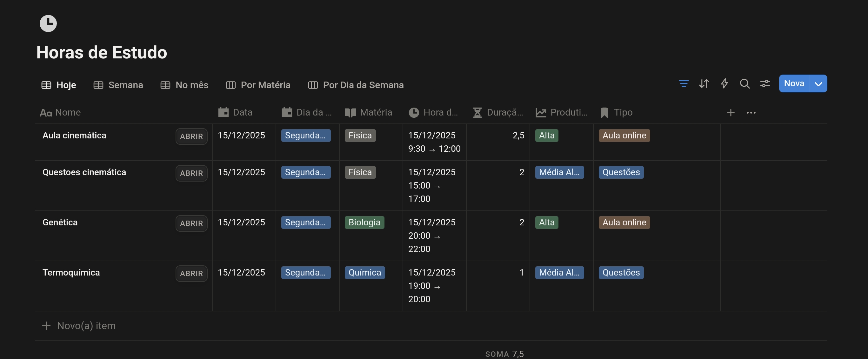
Task: Add a new property with plus icon
Action: pyautogui.click(x=730, y=113)
